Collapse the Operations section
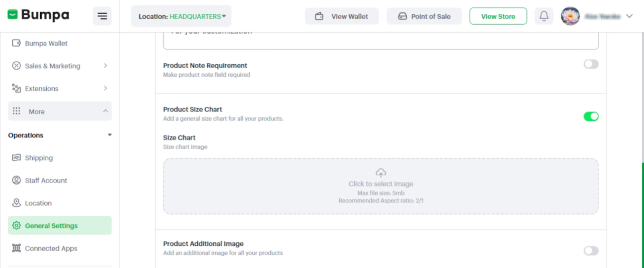644x268 pixels. 109,135
